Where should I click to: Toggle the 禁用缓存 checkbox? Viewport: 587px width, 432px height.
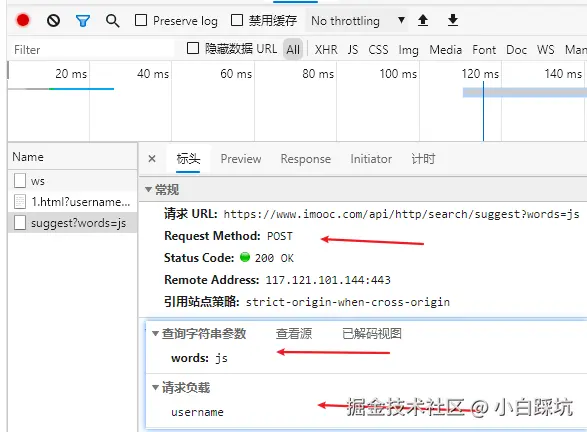click(x=237, y=20)
